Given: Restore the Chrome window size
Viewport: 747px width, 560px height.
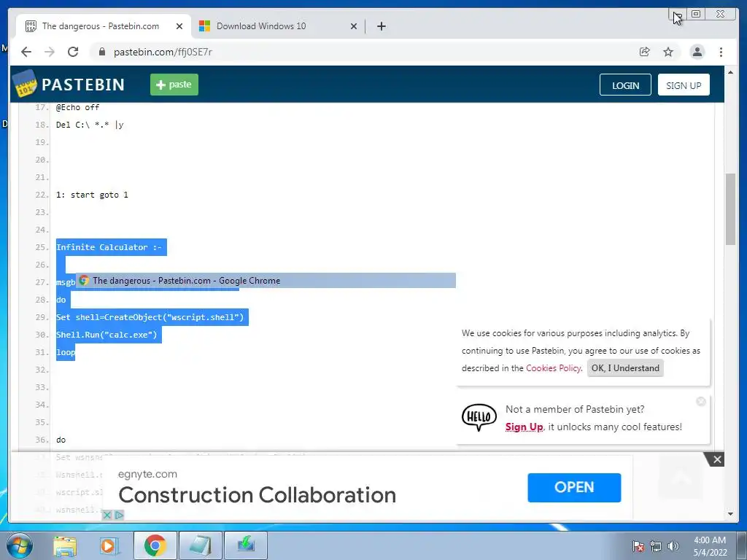Looking at the screenshot, I should (x=696, y=14).
